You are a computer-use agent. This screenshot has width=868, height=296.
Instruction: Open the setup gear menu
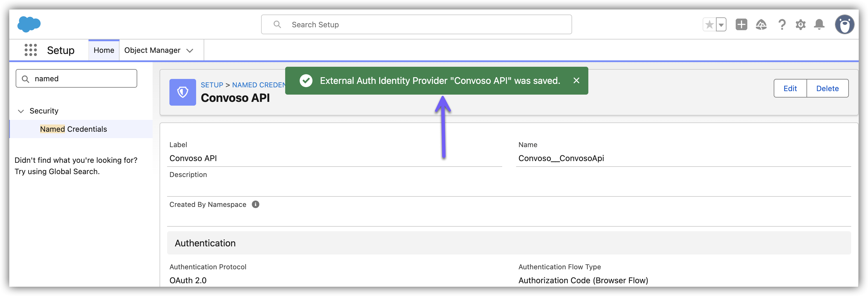800,25
